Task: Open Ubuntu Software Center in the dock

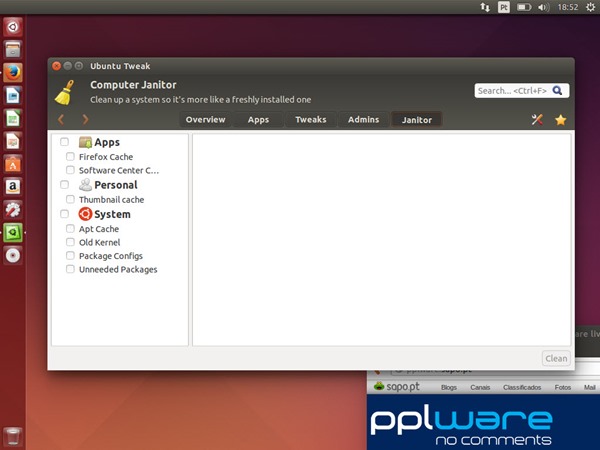Action: tap(13, 164)
